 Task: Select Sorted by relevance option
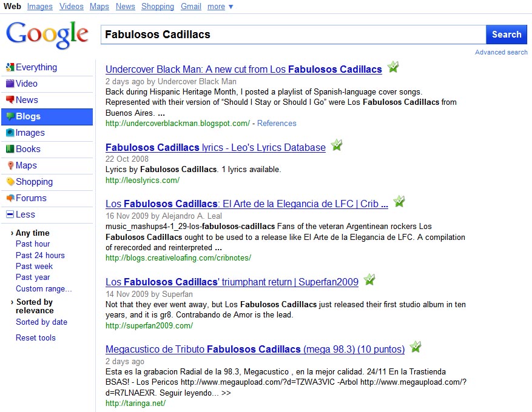tap(34, 307)
